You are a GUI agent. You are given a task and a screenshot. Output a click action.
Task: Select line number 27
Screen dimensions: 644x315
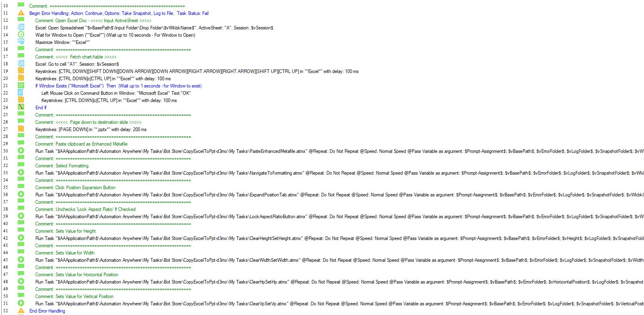pyautogui.click(x=6, y=129)
